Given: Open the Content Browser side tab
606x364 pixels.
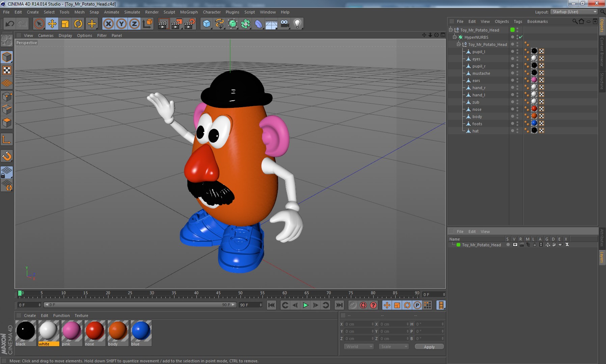Looking at the screenshot, I should coord(602,52).
